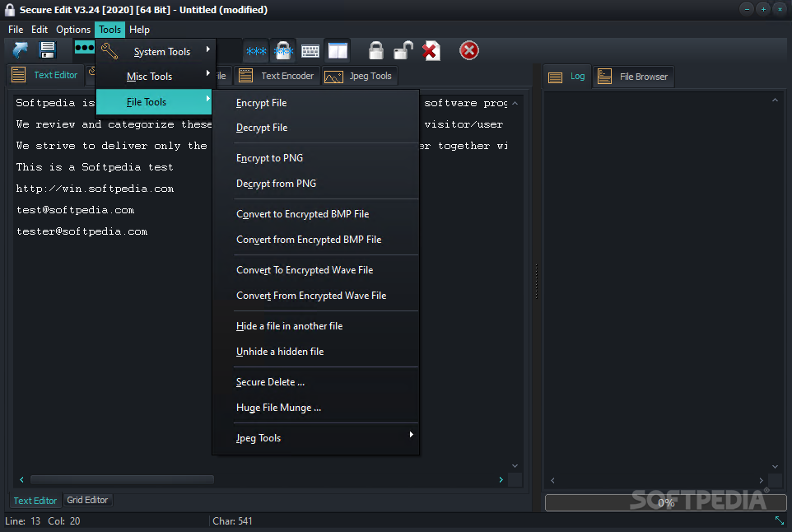Switch to the File Browser tab
This screenshot has height=532, width=792.
pyautogui.click(x=633, y=77)
